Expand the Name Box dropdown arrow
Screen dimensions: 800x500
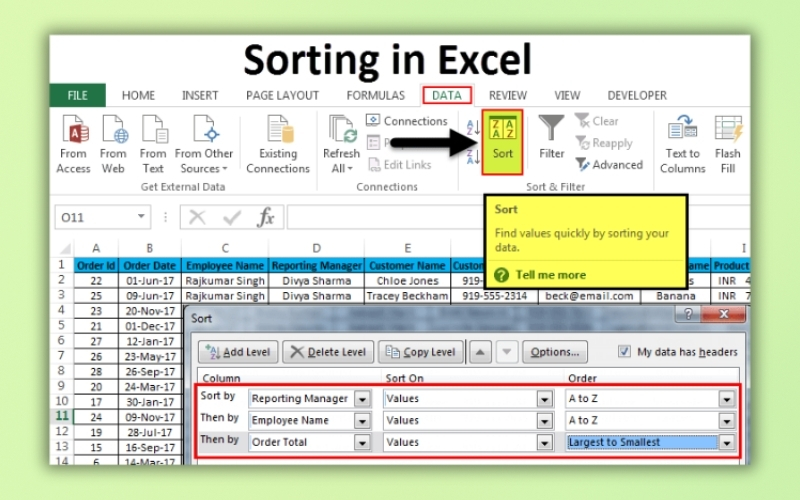(141, 217)
